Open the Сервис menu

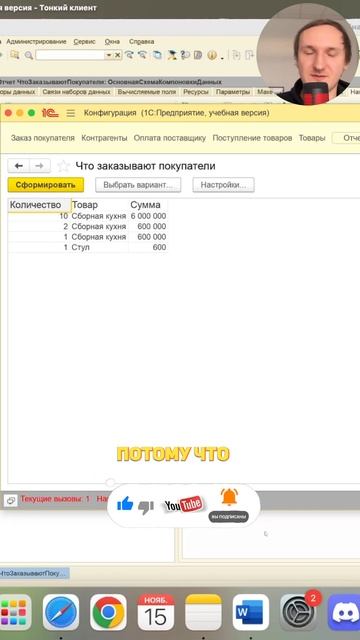coord(84,42)
